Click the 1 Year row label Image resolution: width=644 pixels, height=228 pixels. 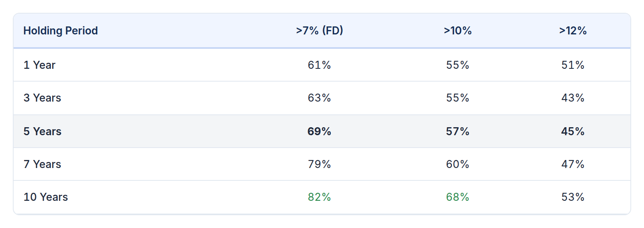coord(39,65)
